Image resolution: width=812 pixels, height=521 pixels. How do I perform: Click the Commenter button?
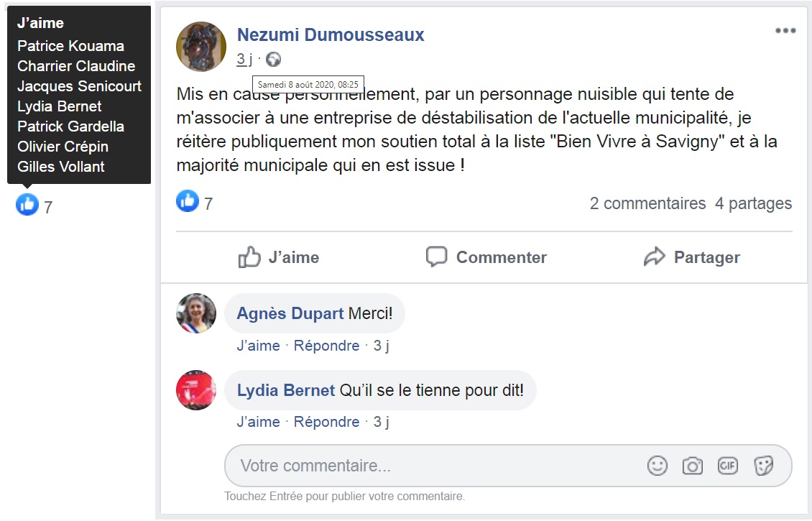pyautogui.click(x=486, y=257)
